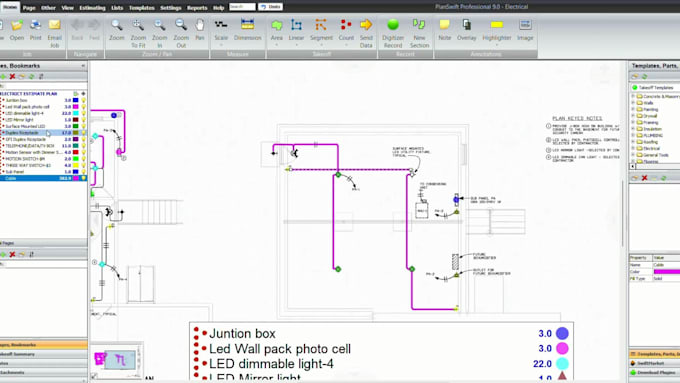Open the Estimating menu tab
Screen dimensions: 680x383
(92, 8)
